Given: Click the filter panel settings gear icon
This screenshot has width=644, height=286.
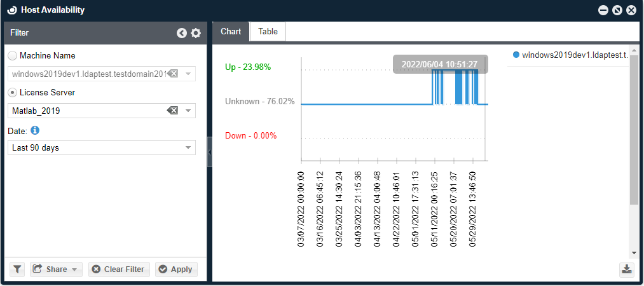Looking at the screenshot, I should point(196,33).
